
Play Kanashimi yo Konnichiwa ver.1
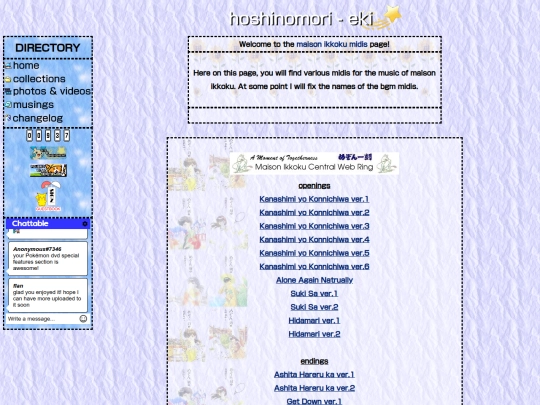314,199
